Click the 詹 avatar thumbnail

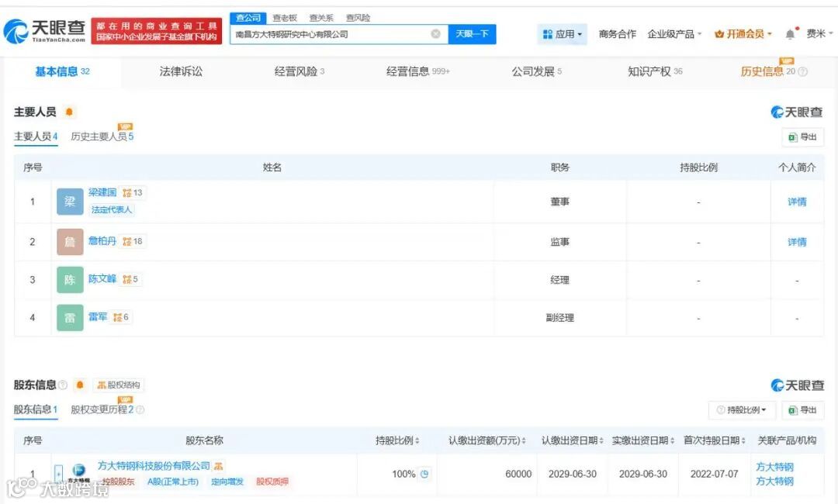(70, 242)
